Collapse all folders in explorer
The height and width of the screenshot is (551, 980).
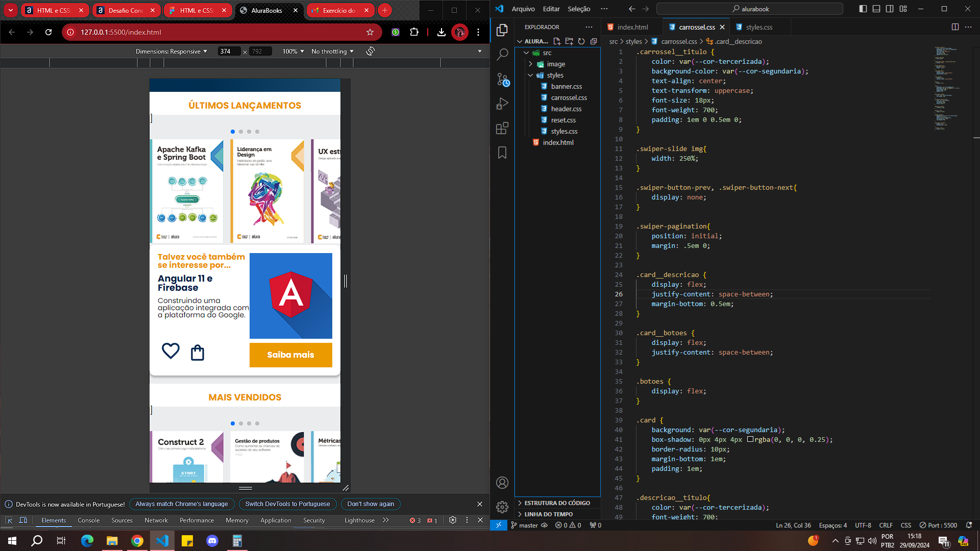594,41
